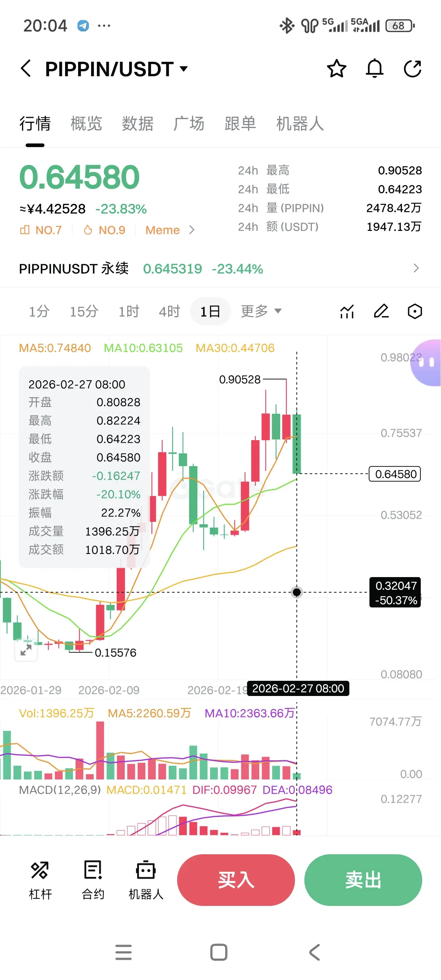
Task: Tap the 0.32047 -50.37% crosshair label
Action: click(x=395, y=592)
